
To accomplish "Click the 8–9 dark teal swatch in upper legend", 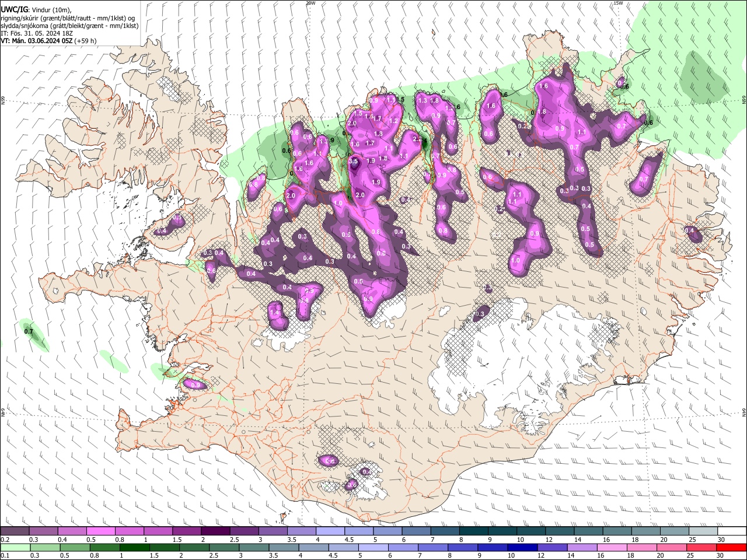I will pos(474,531).
